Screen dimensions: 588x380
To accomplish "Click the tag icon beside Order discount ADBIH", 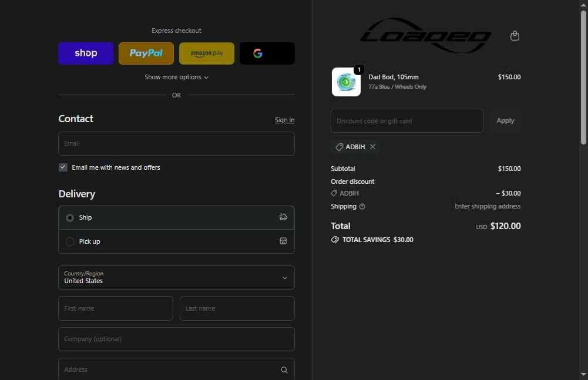I will click(x=334, y=193).
